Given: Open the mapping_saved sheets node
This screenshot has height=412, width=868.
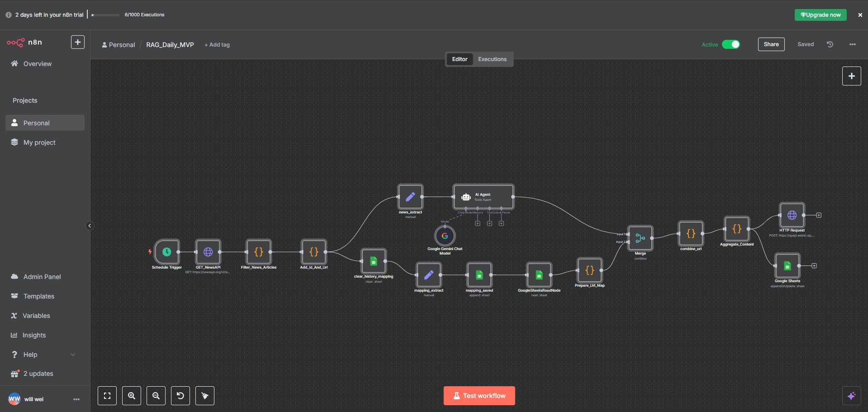Looking at the screenshot, I should [479, 275].
